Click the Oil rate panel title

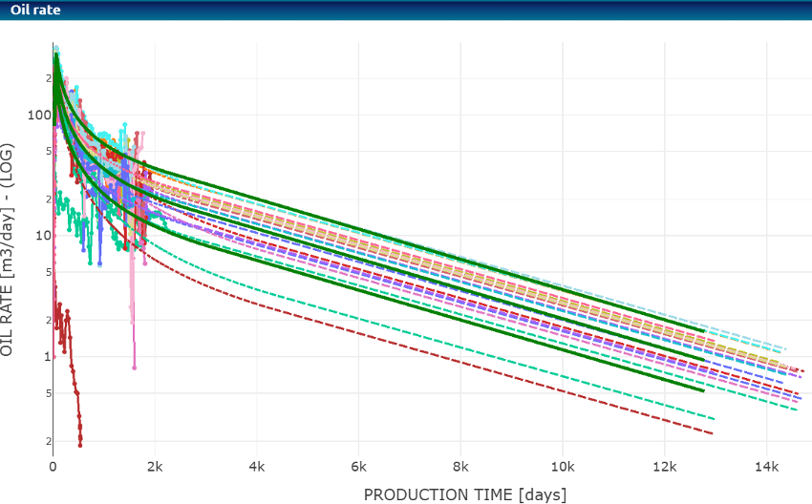tap(35, 10)
